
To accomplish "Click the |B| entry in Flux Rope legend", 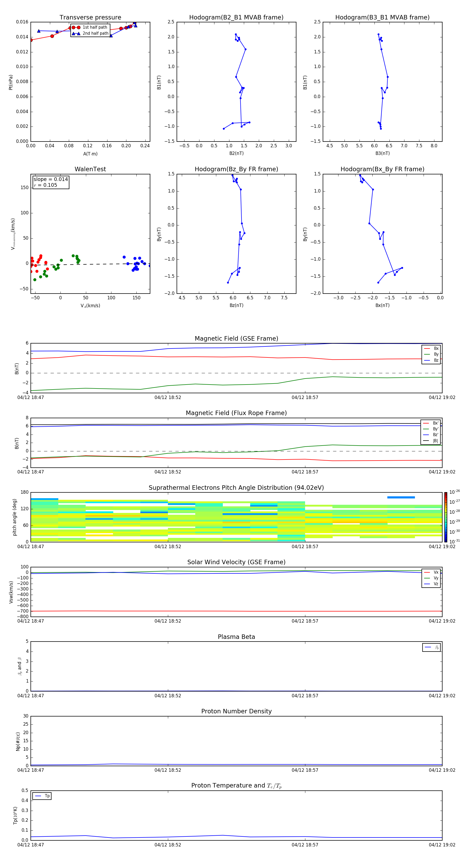I will [431, 441].
